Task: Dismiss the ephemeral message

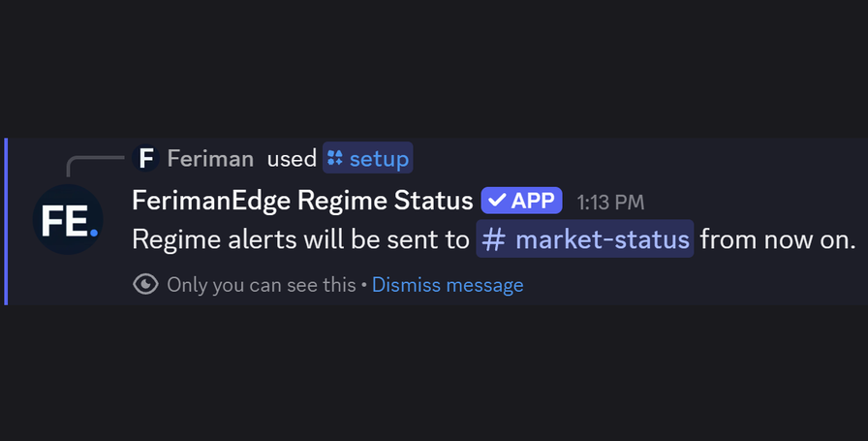Action: (x=448, y=285)
